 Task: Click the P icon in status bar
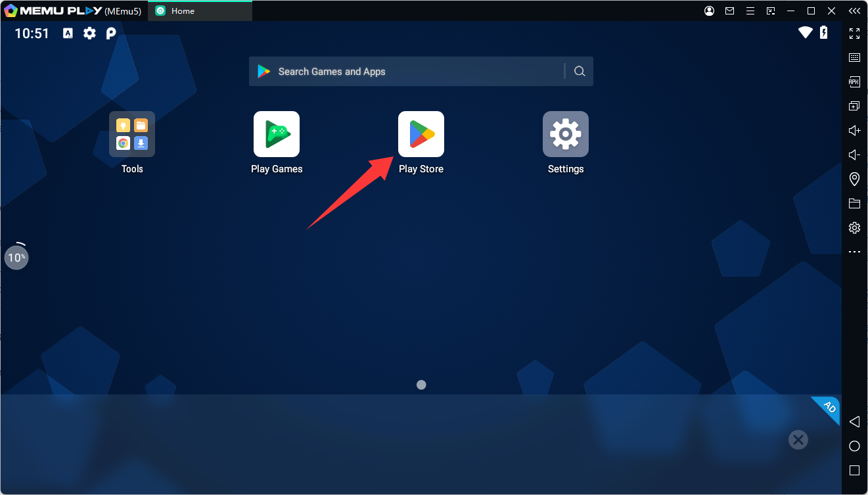tap(111, 33)
